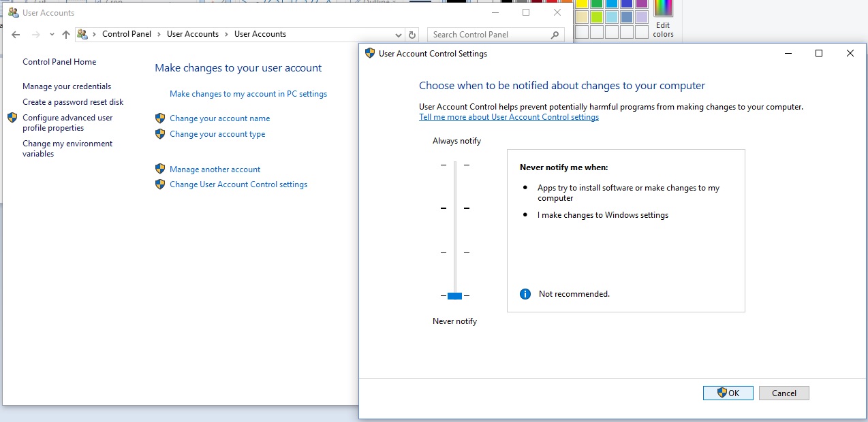Pick the lavender swatch in Paint
The width and height of the screenshot is (868, 422).
pyautogui.click(x=642, y=17)
